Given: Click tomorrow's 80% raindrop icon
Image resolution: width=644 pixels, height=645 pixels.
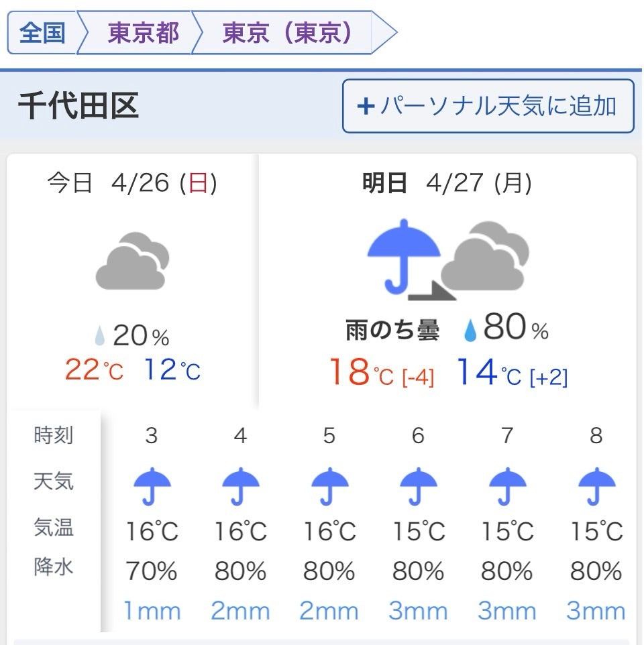Looking at the screenshot, I should point(470,331).
